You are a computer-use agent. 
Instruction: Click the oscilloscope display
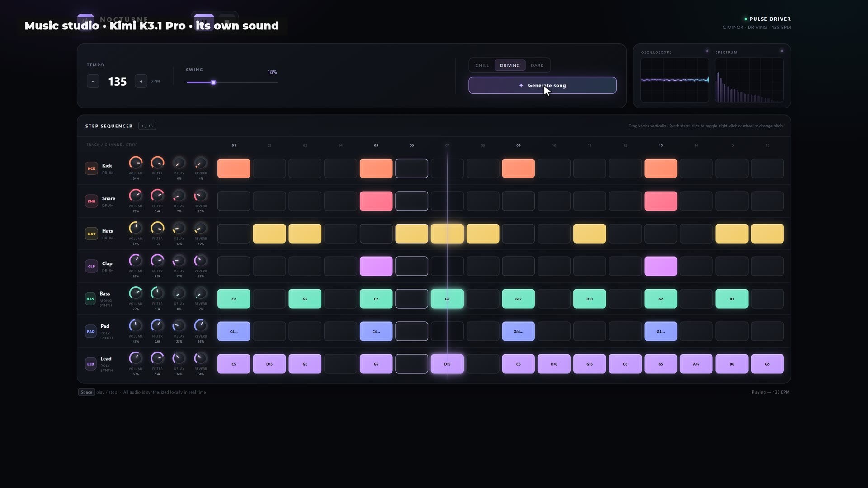click(675, 80)
